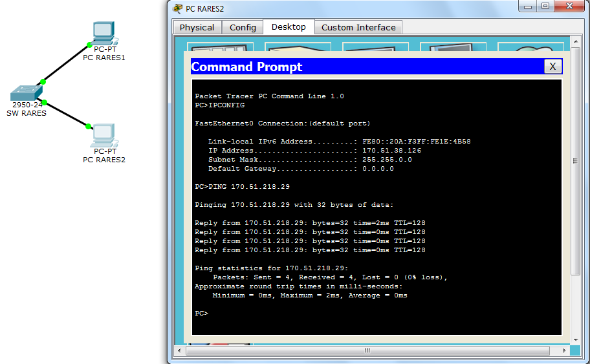Screen dimensions: 590x364
Task: Click the Minimum = 0ms round trip line
Action: click(x=310, y=295)
